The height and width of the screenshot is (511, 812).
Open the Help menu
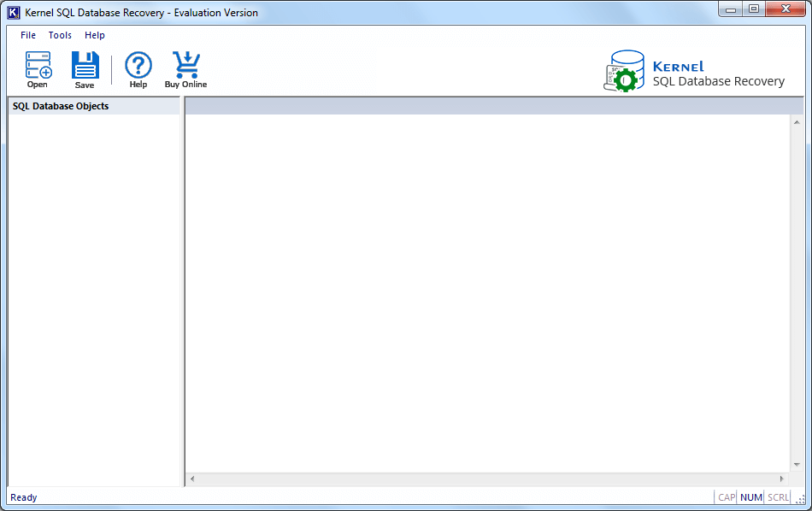coord(95,35)
